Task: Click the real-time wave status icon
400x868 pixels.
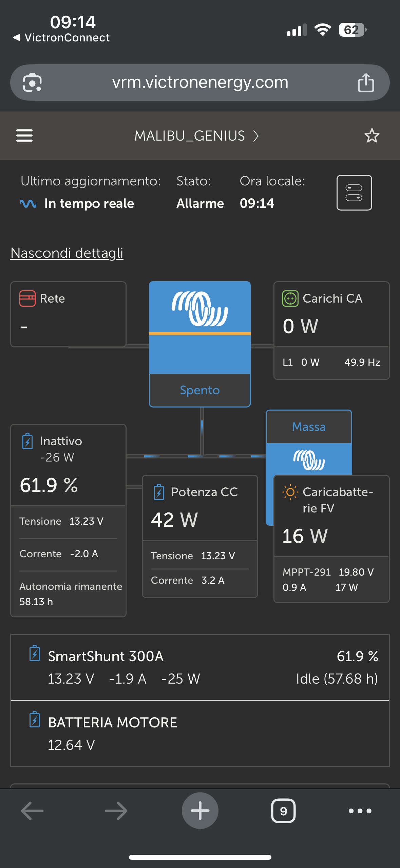Action: click(28, 204)
